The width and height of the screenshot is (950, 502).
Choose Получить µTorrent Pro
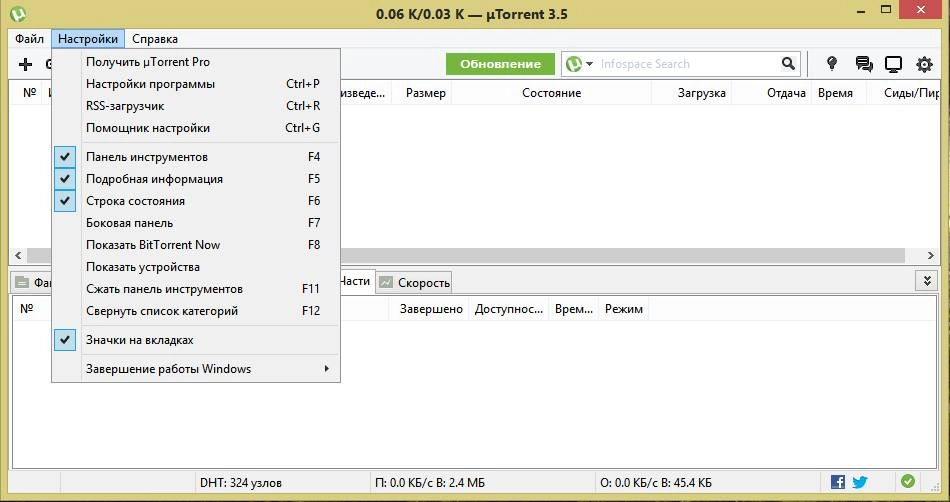[196, 62]
